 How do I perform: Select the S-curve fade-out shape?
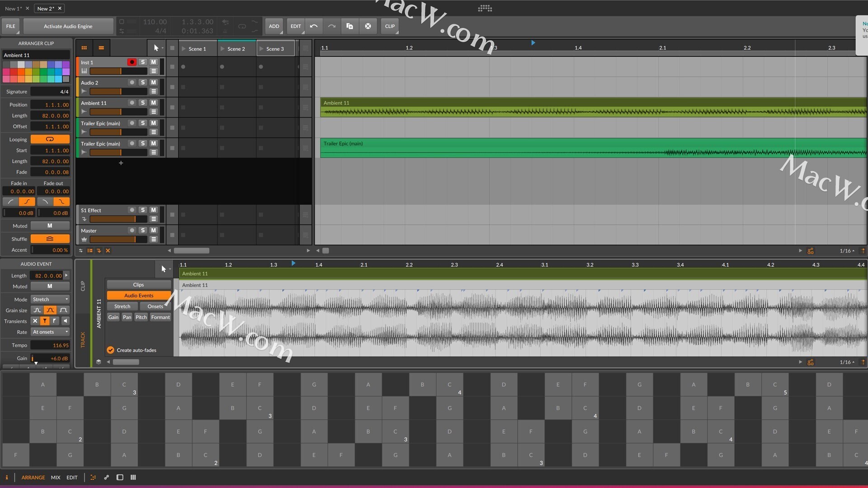[x=62, y=202]
